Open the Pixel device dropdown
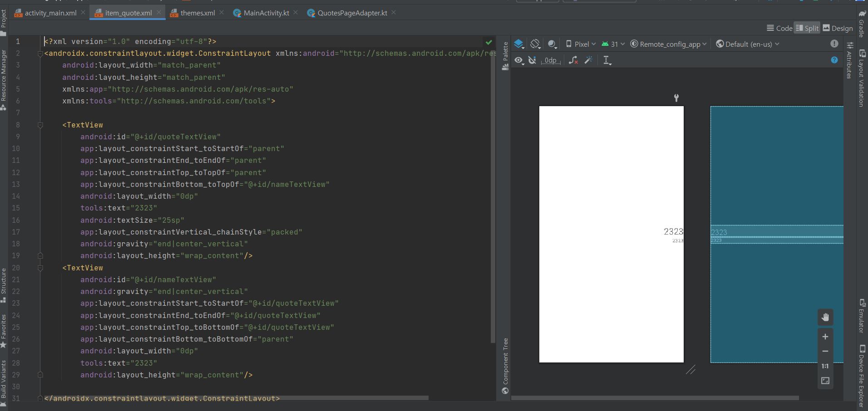The image size is (868, 411). point(581,44)
